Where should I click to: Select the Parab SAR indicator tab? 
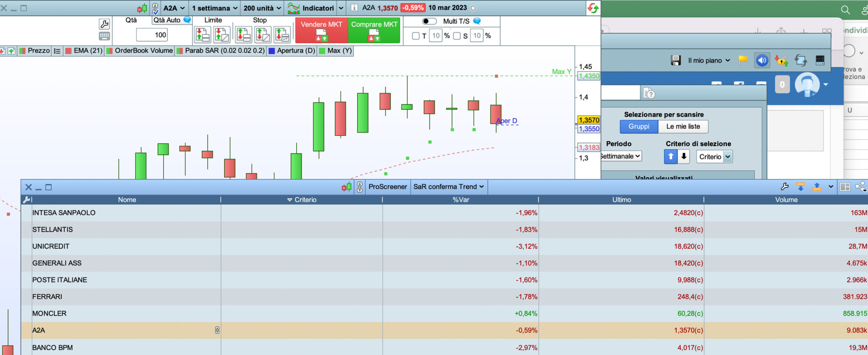(221, 51)
